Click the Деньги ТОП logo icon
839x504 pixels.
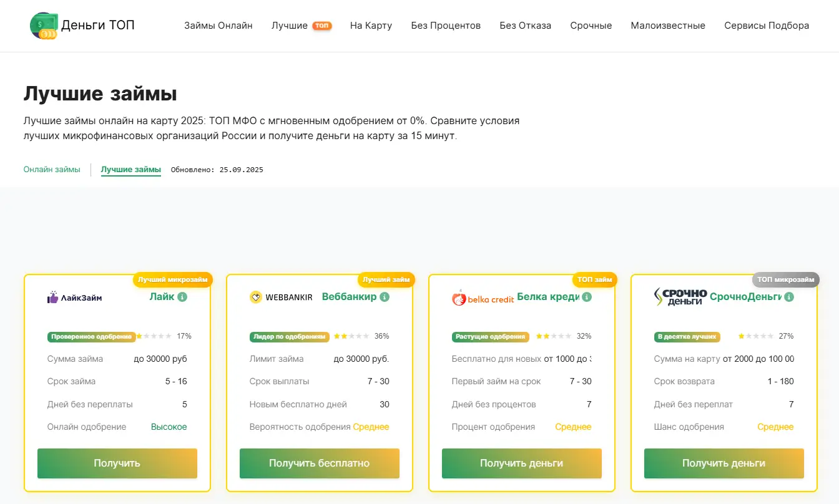click(44, 26)
